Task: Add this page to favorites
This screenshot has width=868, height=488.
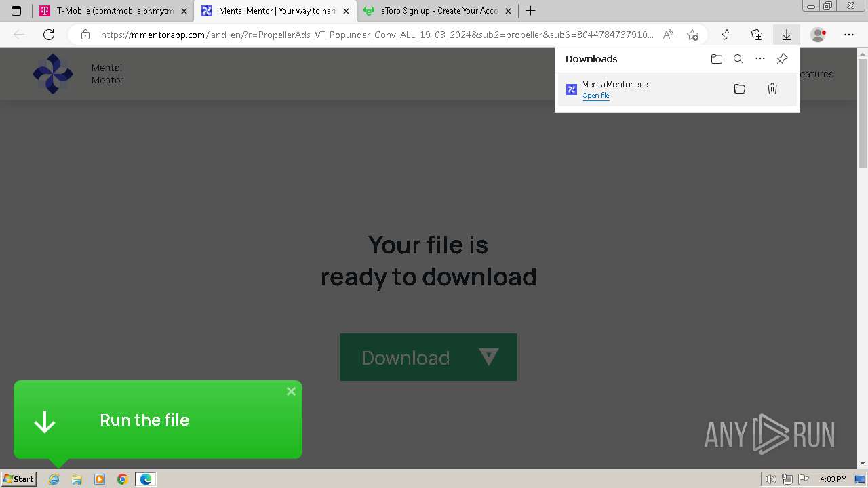Action: point(692,35)
